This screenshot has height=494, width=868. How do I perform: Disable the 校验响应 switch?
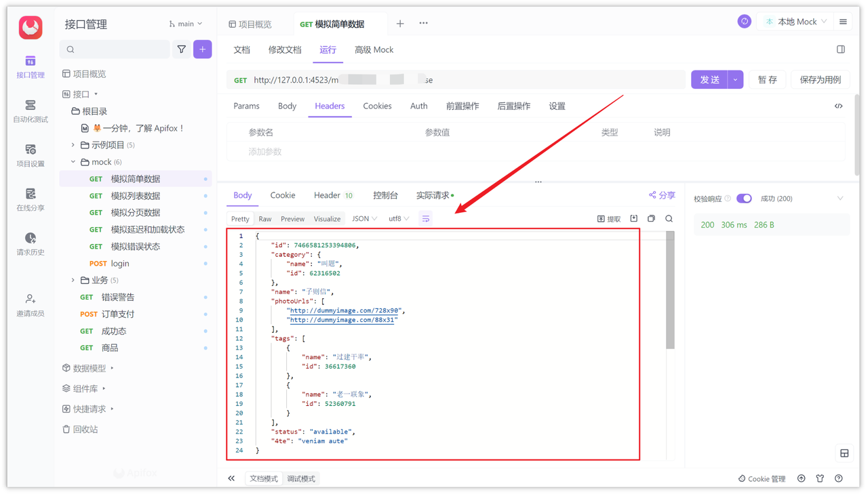[x=744, y=198]
